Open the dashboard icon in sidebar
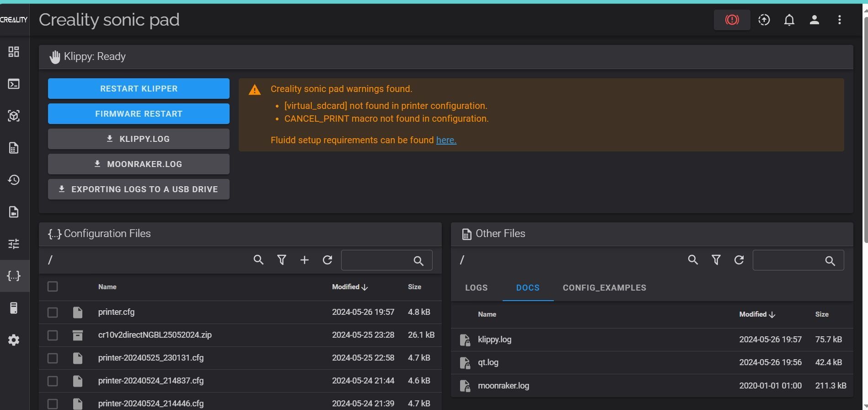 pyautogui.click(x=14, y=52)
